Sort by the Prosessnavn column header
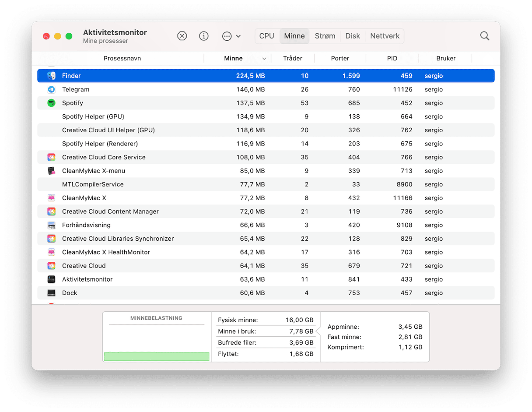Viewport: 532px width, 412px height. (x=122, y=58)
